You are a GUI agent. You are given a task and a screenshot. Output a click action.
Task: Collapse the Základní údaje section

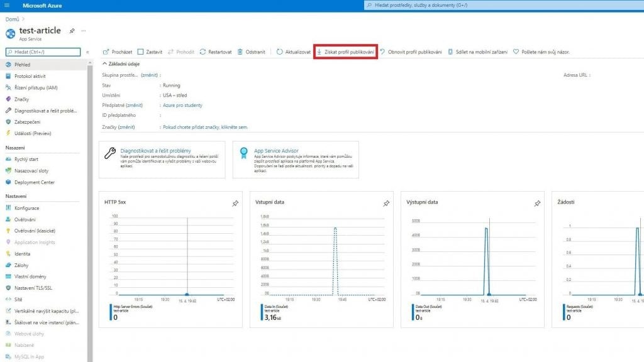click(x=105, y=63)
